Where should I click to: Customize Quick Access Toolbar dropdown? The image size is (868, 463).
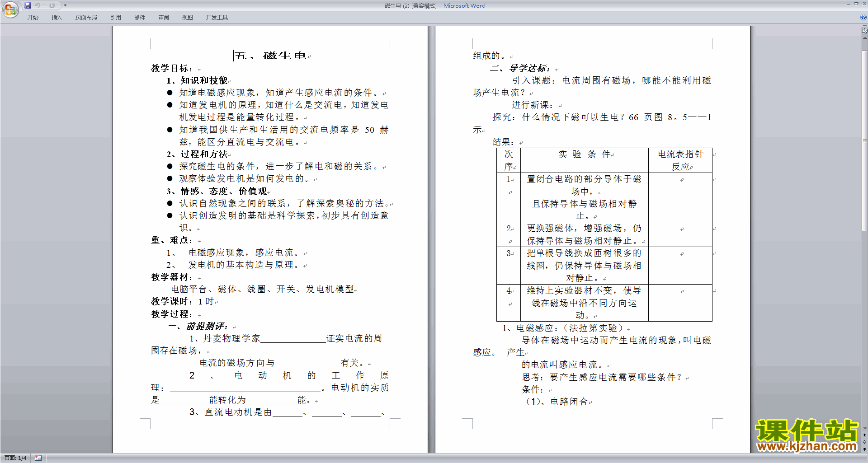(65, 5)
